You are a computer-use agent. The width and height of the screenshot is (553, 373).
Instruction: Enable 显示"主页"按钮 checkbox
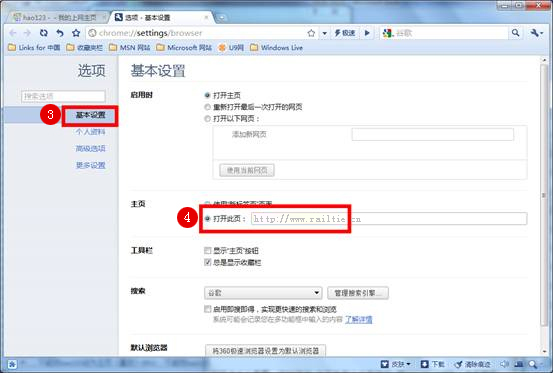[x=207, y=251]
